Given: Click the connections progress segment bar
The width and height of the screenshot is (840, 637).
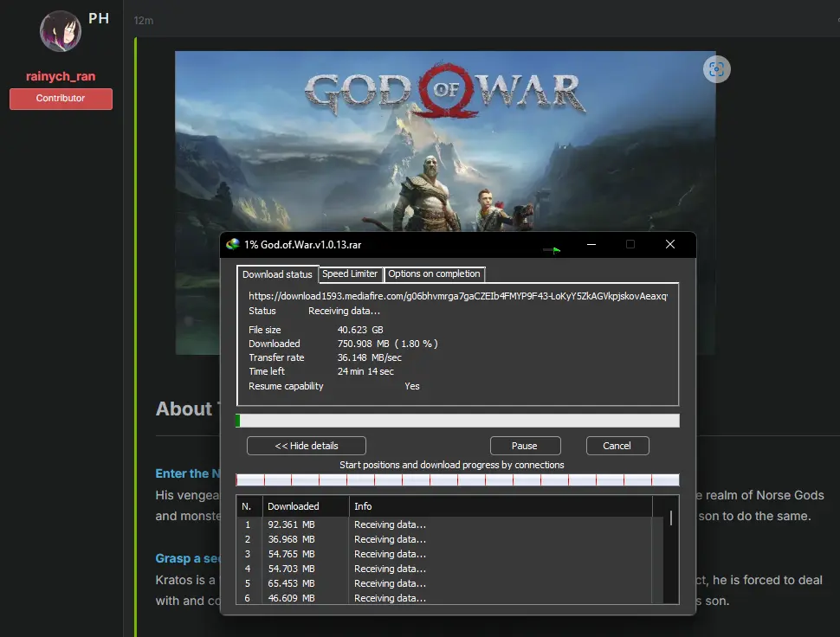Looking at the screenshot, I should coord(457,479).
